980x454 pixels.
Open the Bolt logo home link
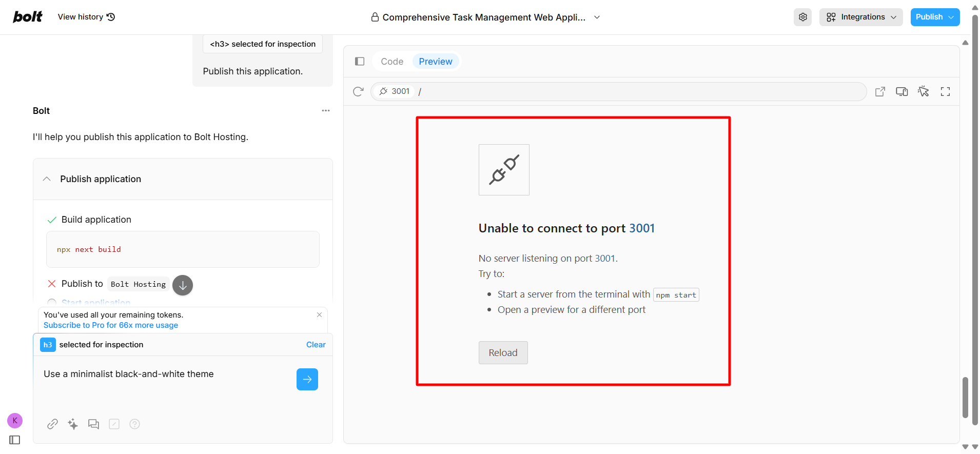pos(28,17)
